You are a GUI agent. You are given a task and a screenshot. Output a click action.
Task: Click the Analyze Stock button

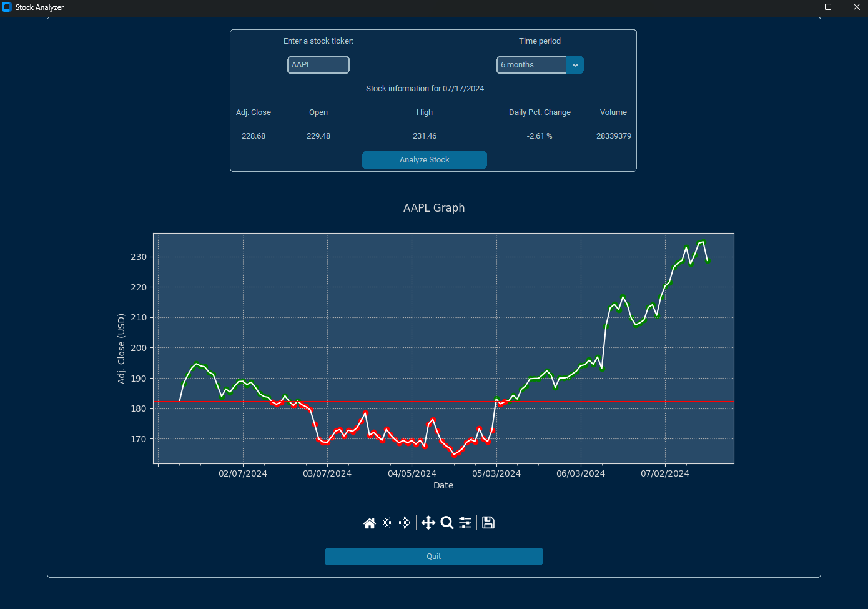click(425, 160)
